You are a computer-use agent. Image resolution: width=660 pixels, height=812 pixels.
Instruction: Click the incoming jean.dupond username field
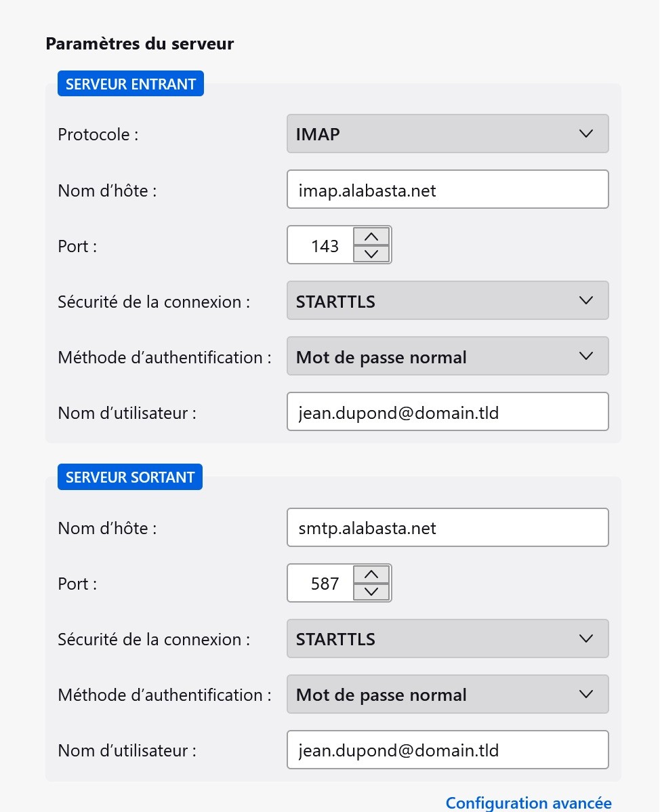click(447, 411)
